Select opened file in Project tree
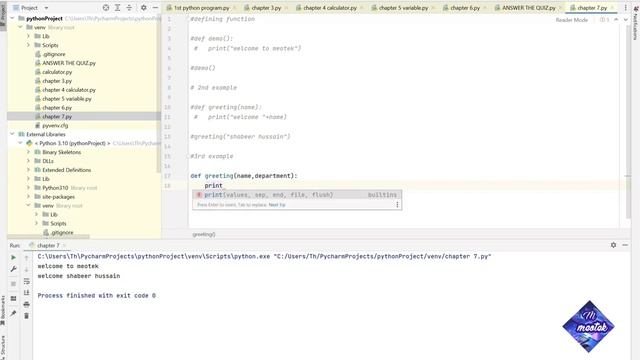Screen dimensions: 640x360 pyautogui.click(x=106, y=8)
